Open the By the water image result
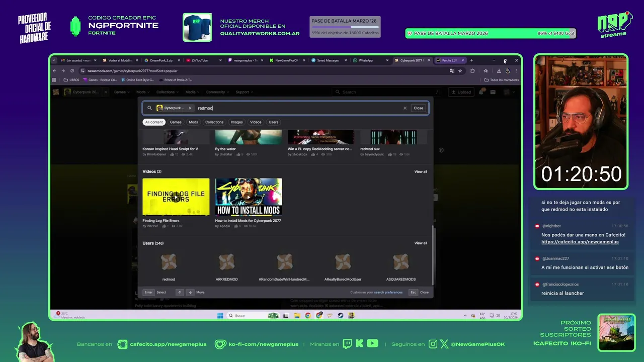 pyautogui.click(x=249, y=137)
